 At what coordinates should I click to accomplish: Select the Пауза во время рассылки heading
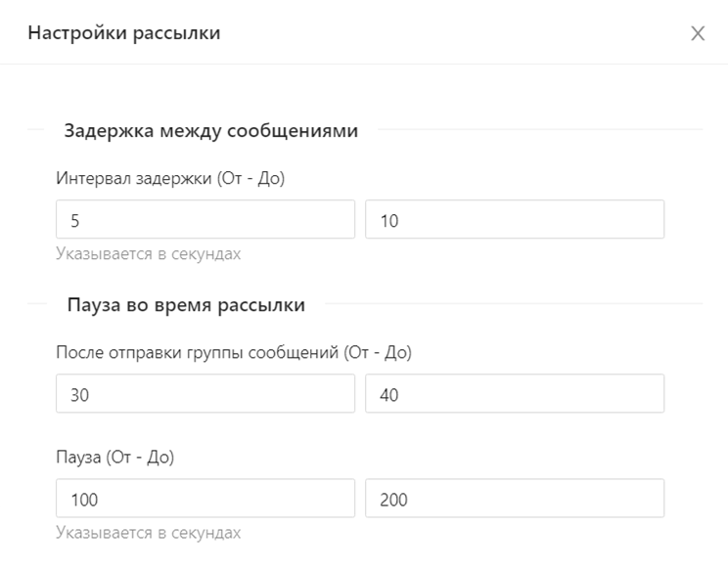pos(186,305)
